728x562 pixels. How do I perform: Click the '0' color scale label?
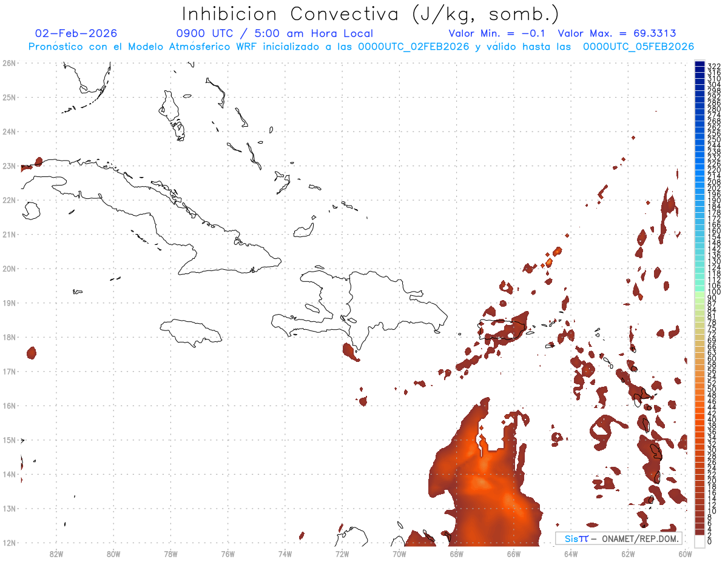[x=710, y=541]
